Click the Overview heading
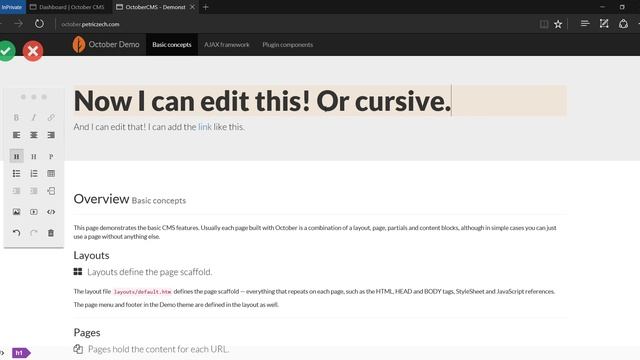The image size is (640, 360). coord(101,199)
